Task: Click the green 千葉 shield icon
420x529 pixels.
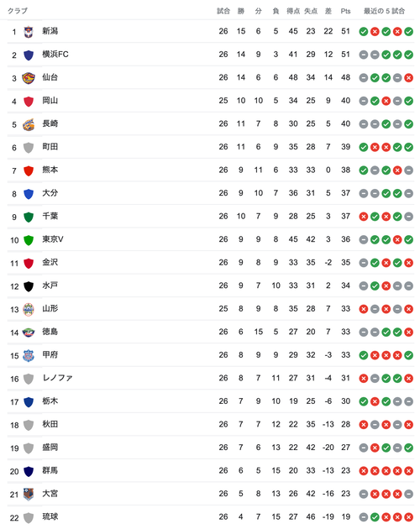Action: 29,217
